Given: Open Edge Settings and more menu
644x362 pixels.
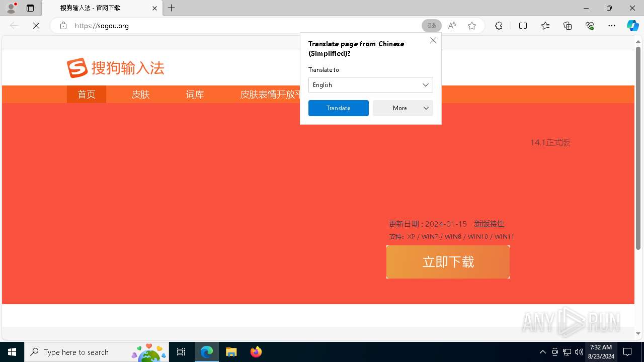Looking at the screenshot, I should point(612,26).
